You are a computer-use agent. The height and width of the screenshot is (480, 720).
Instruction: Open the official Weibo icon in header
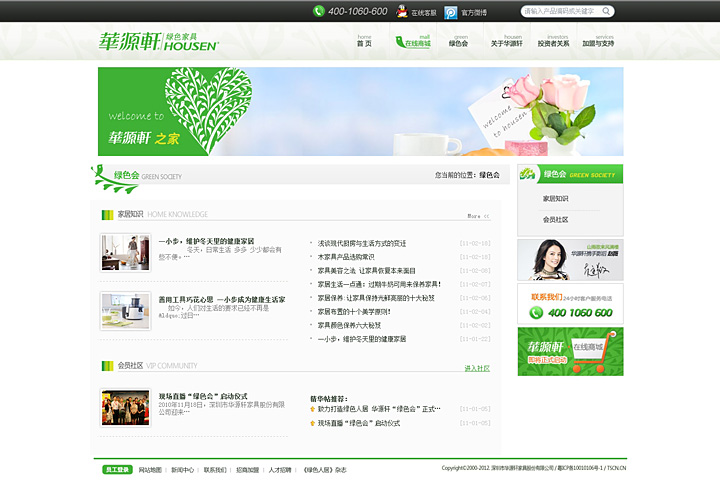point(451,12)
